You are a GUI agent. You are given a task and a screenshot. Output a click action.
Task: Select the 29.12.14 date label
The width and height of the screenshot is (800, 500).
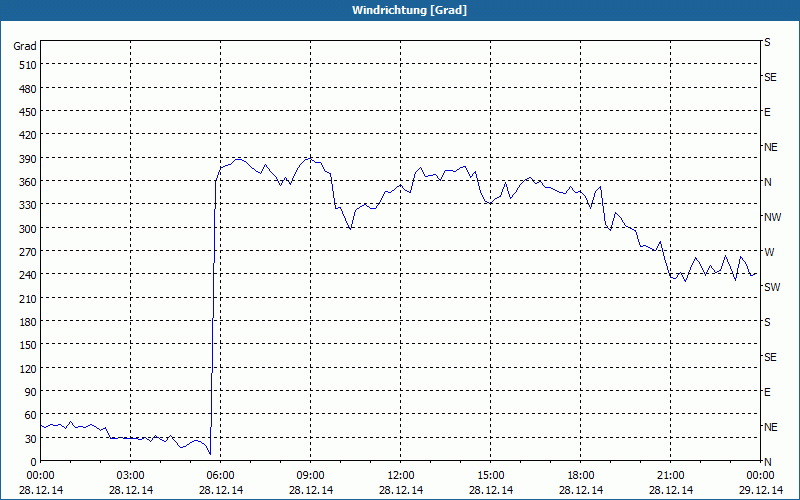pos(761,490)
